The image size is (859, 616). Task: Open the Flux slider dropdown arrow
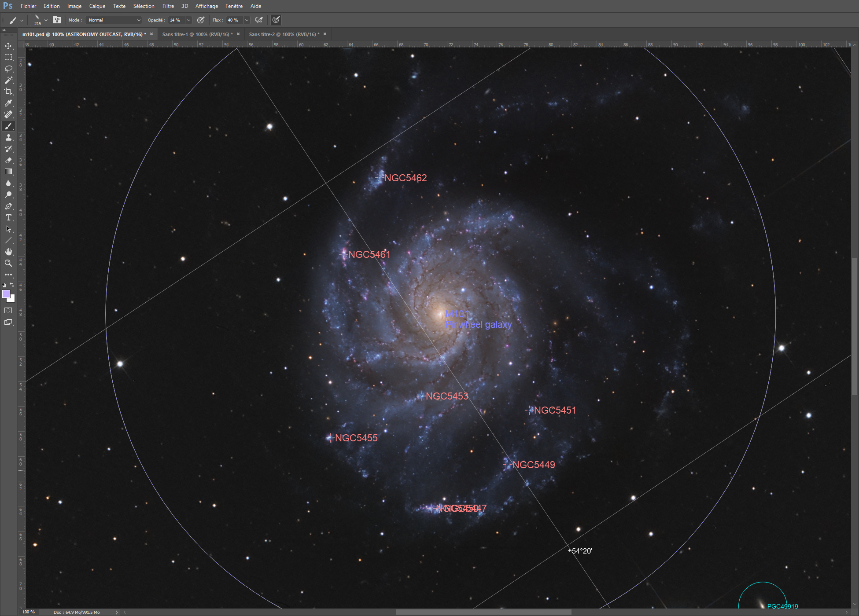(247, 20)
